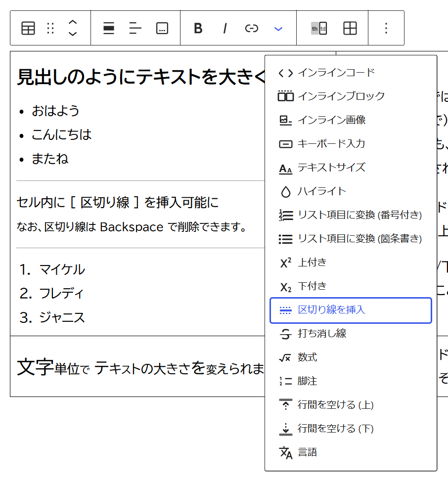Select ハイライト menu item
The image size is (448, 483).
click(x=351, y=191)
